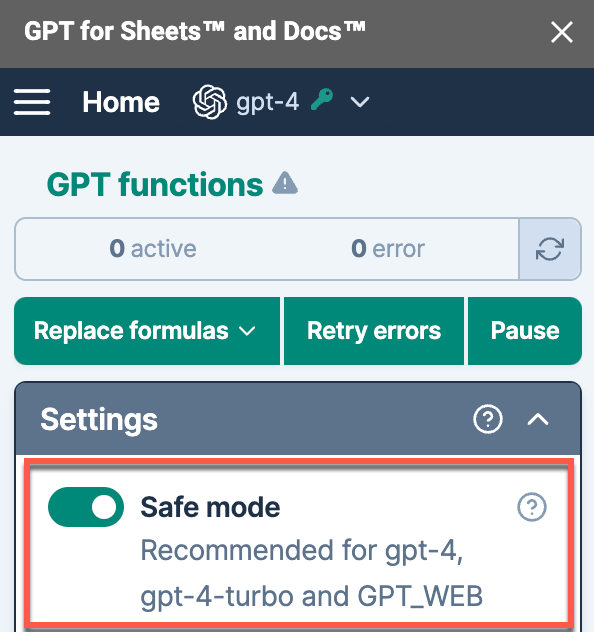Click the OpenAI logo icon
Screen dimensions: 594x632
pyautogui.click(x=210, y=102)
